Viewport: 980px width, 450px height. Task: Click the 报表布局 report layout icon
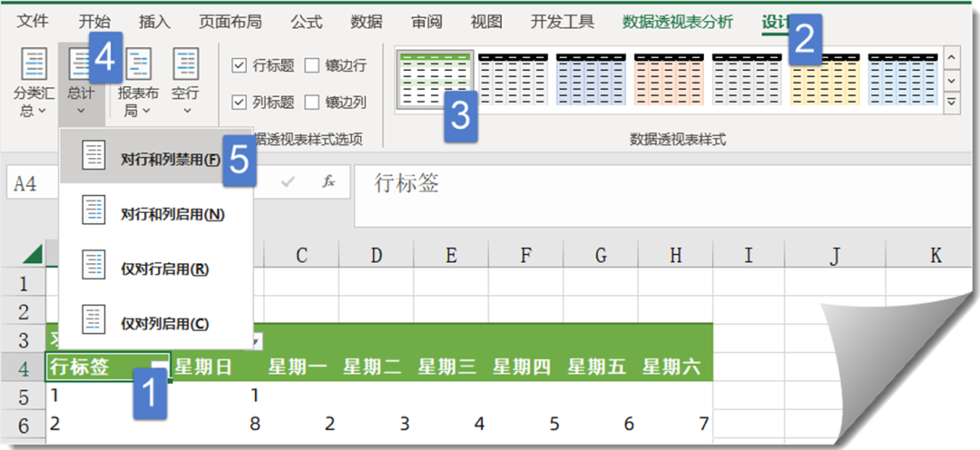(x=140, y=67)
